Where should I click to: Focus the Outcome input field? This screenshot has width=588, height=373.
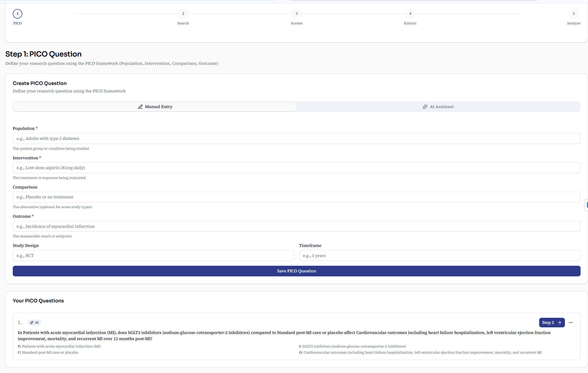tap(296, 226)
